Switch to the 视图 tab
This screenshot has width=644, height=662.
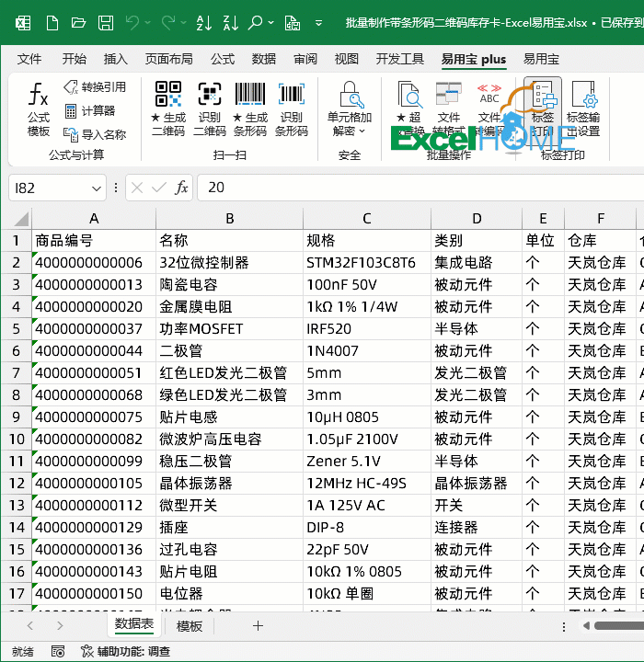pyautogui.click(x=347, y=59)
